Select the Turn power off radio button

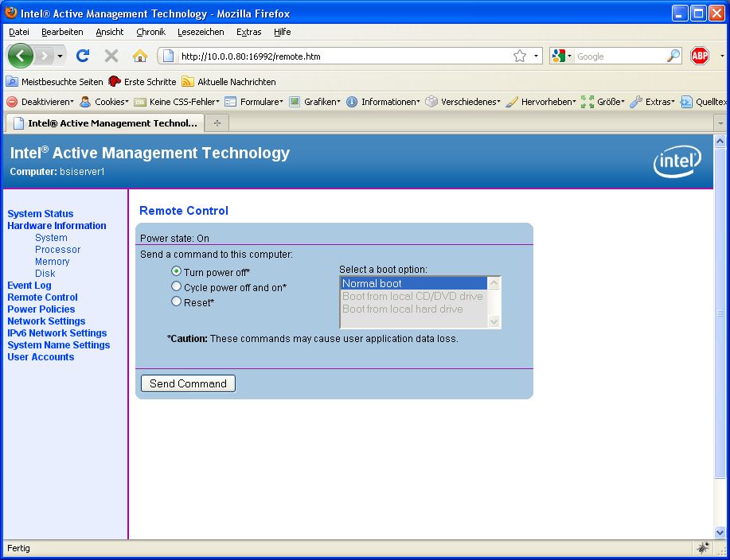coord(177,271)
